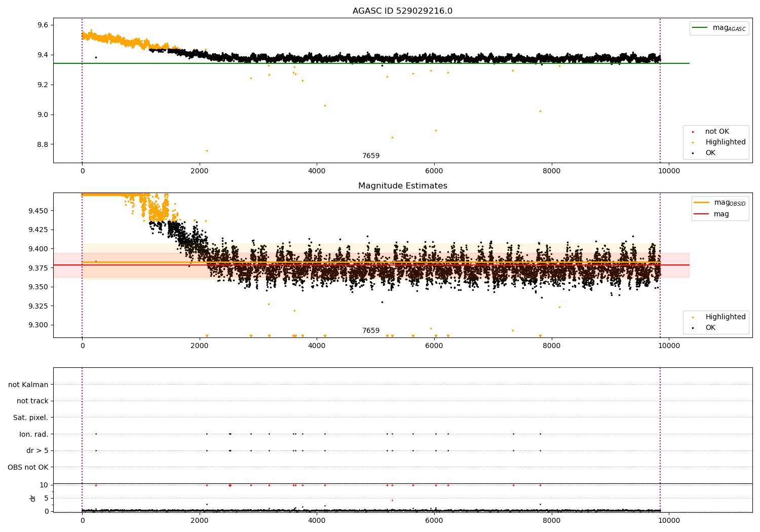Click the 9.325 y-tick on middle plot
The height and width of the screenshot is (532, 760).
pyautogui.click(x=38, y=306)
